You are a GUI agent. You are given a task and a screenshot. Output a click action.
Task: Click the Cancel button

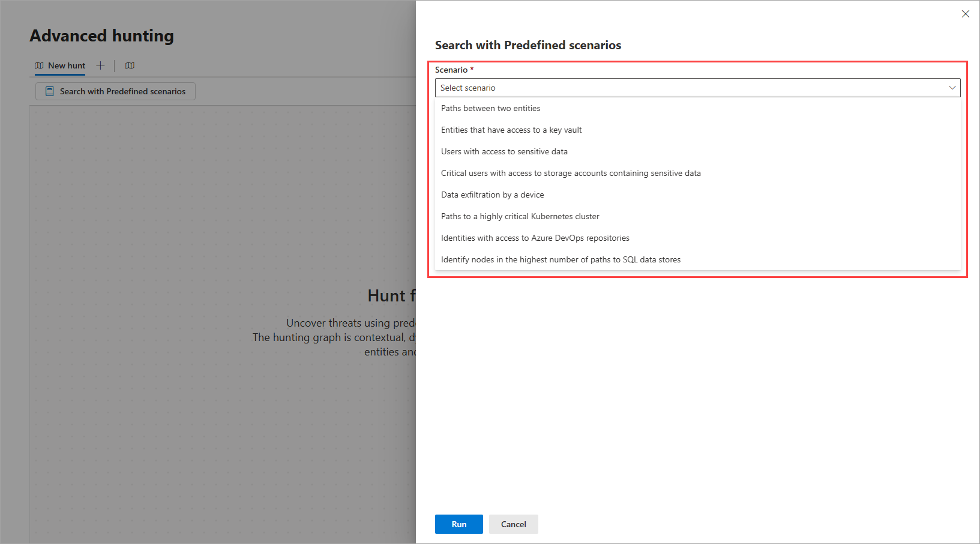click(513, 524)
